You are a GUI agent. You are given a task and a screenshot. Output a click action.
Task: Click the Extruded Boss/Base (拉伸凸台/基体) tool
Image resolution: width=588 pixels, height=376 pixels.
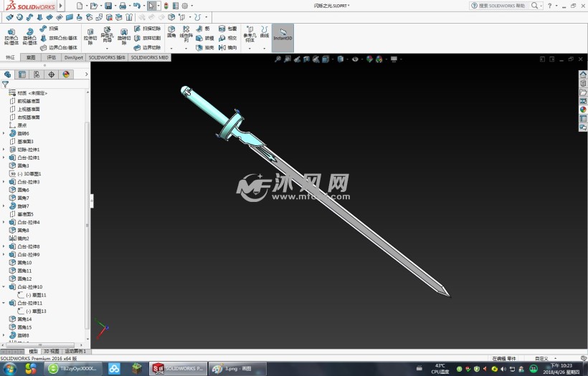pos(11,37)
